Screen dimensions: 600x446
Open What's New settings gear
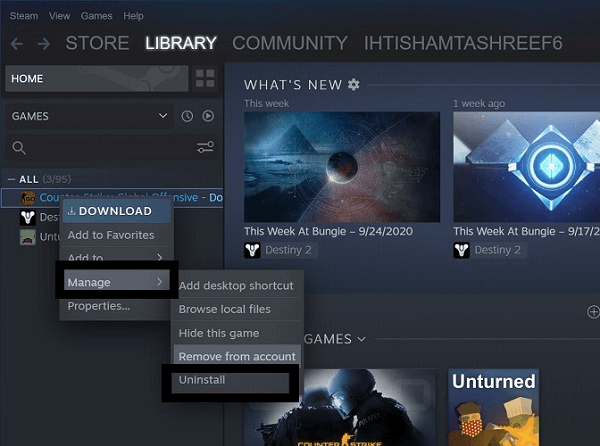354,84
